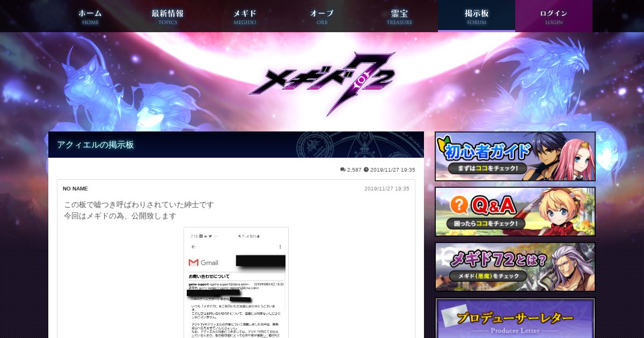The image size is (644, 338).
Task: Click the ログイン LOGIN button
Action: tap(554, 16)
